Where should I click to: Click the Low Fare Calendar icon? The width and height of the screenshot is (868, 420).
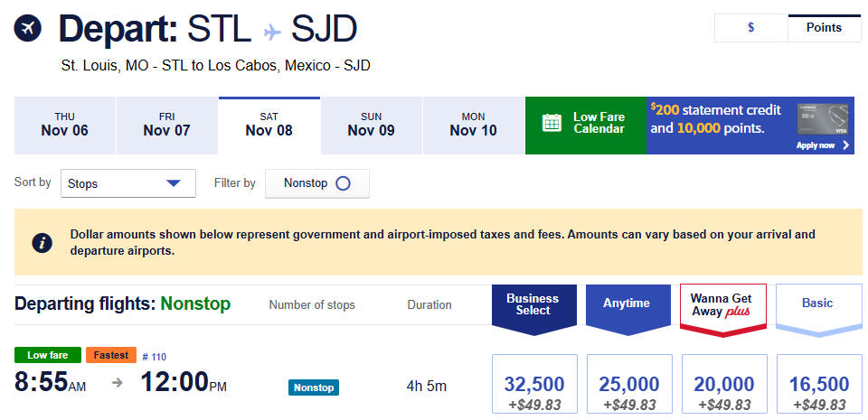tap(552, 123)
